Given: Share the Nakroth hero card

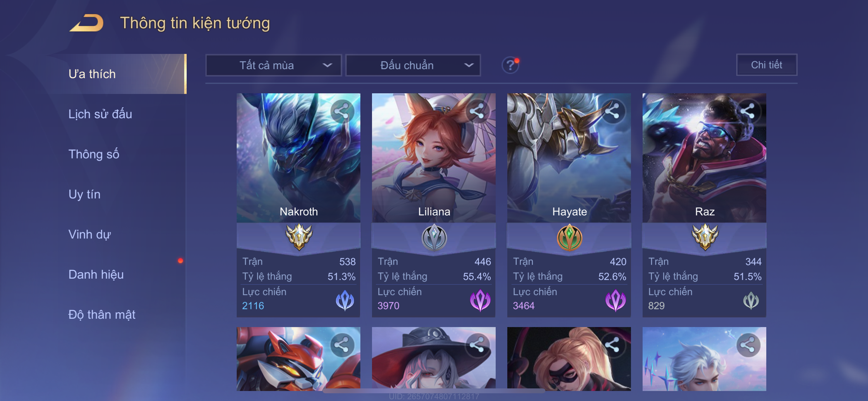Looking at the screenshot, I should tap(342, 111).
